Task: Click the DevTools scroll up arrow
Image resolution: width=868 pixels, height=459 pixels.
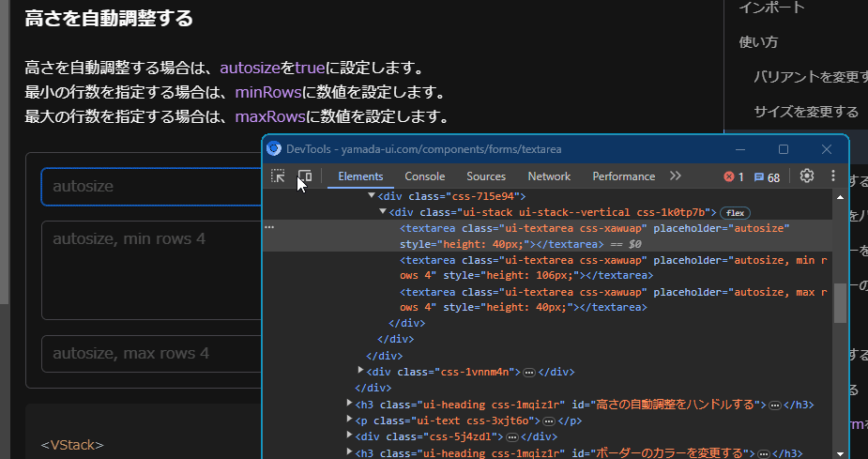Action: [x=840, y=196]
